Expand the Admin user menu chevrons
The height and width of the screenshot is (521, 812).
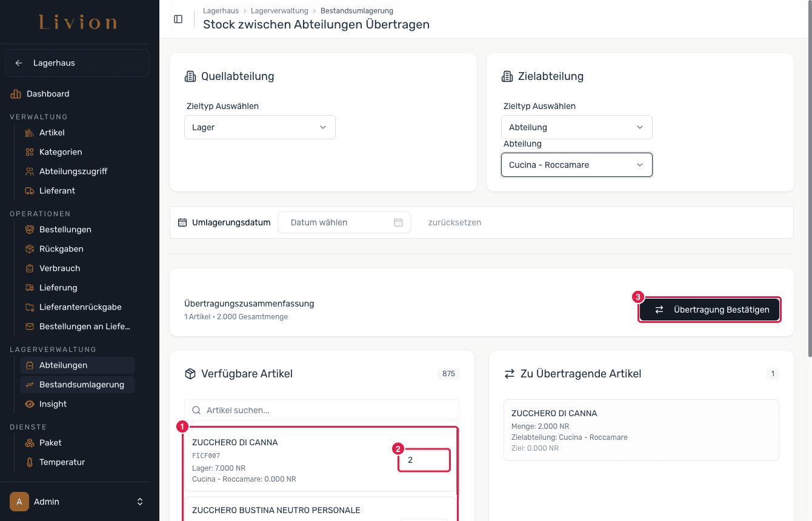tap(140, 502)
